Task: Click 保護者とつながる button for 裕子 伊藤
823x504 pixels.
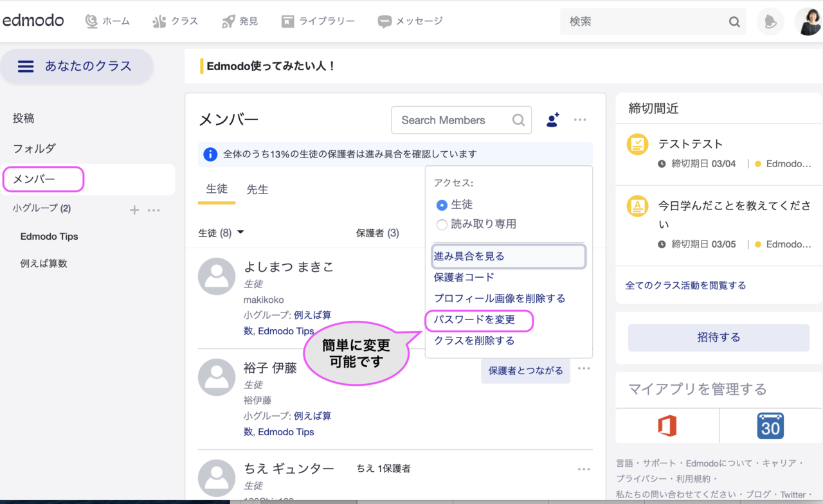Action: 525,370
